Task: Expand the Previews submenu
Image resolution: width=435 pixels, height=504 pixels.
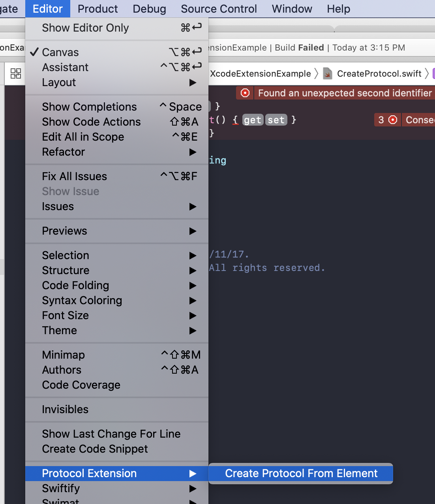Action: point(117,231)
